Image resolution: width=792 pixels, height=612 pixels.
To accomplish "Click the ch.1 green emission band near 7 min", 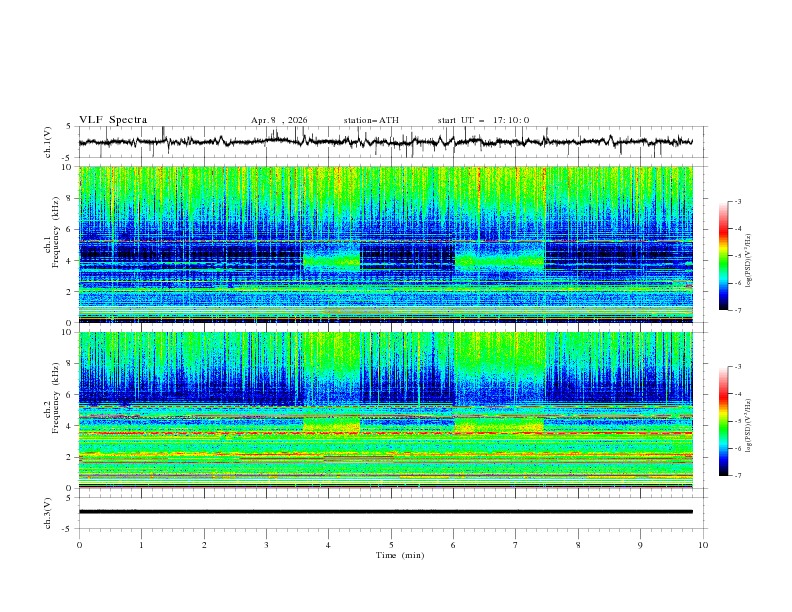I will point(500,261).
